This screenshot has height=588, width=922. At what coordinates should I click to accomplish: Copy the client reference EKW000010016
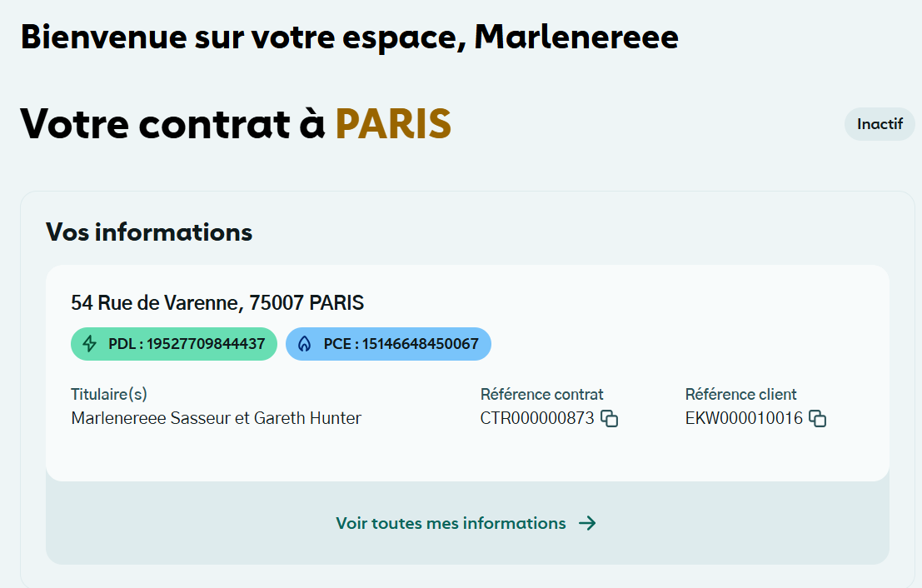pos(818,419)
